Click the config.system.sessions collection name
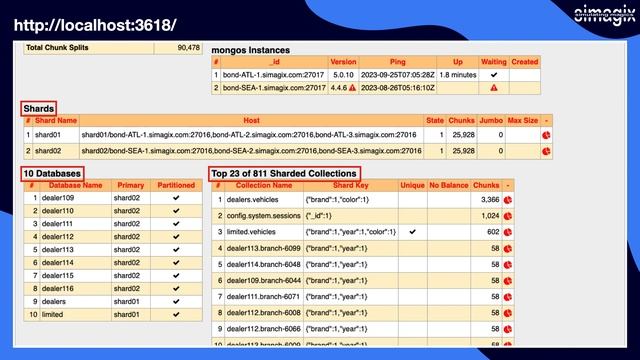The image size is (640, 360). 264,216
